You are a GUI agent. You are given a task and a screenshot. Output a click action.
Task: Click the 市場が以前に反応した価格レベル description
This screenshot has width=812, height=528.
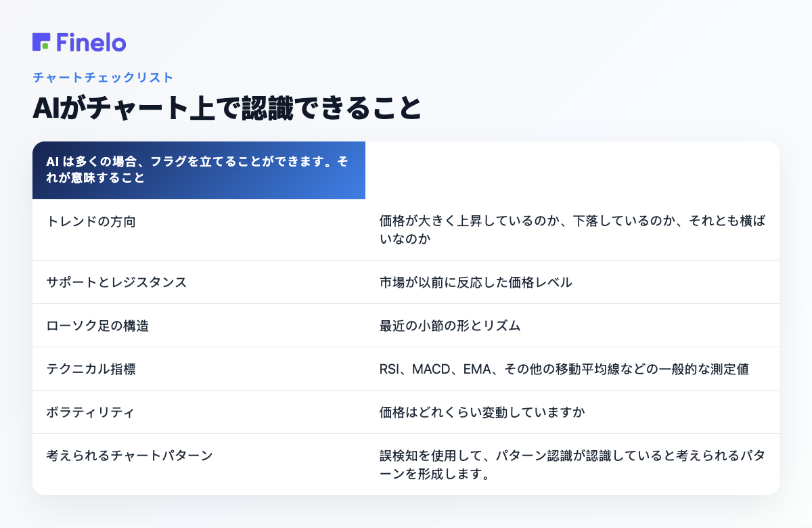(x=476, y=282)
